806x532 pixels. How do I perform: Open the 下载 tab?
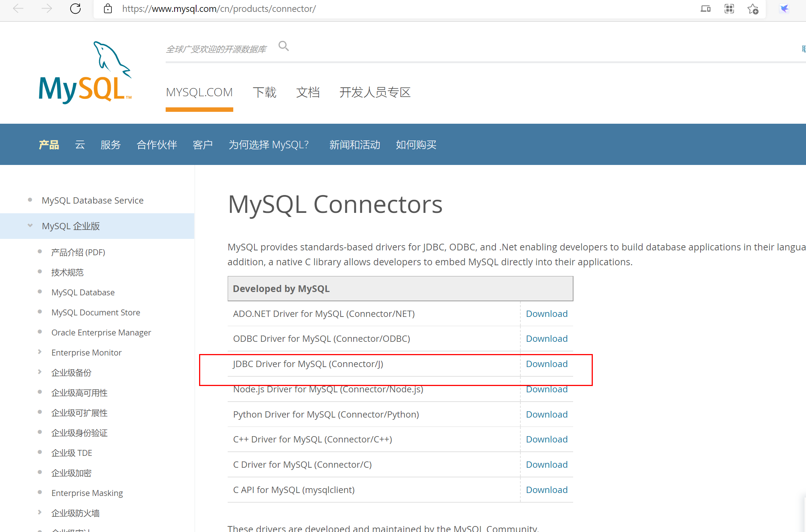pos(264,92)
